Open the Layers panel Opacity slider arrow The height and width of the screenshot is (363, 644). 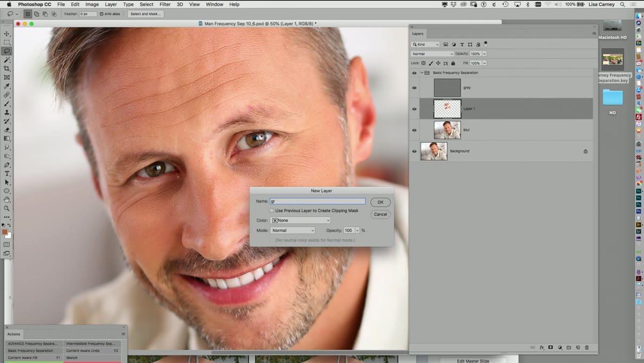click(x=485, y=54)
